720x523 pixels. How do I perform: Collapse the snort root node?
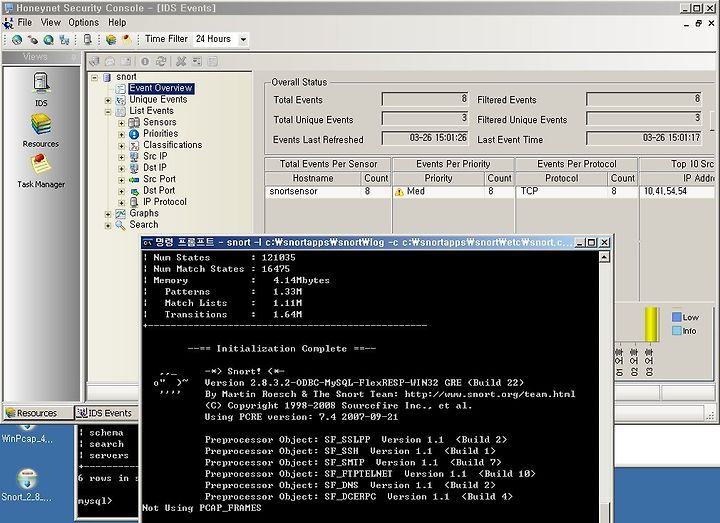(94, 78)
